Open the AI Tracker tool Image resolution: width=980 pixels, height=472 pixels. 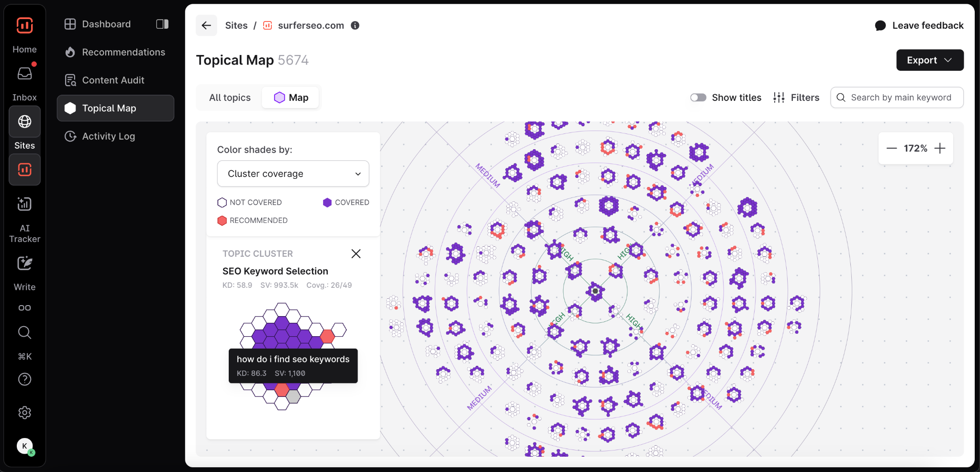point(24,204)
